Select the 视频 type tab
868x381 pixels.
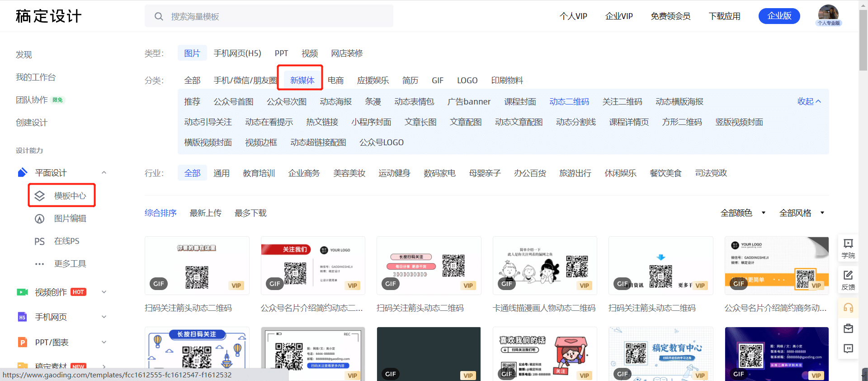pos(310,53)
